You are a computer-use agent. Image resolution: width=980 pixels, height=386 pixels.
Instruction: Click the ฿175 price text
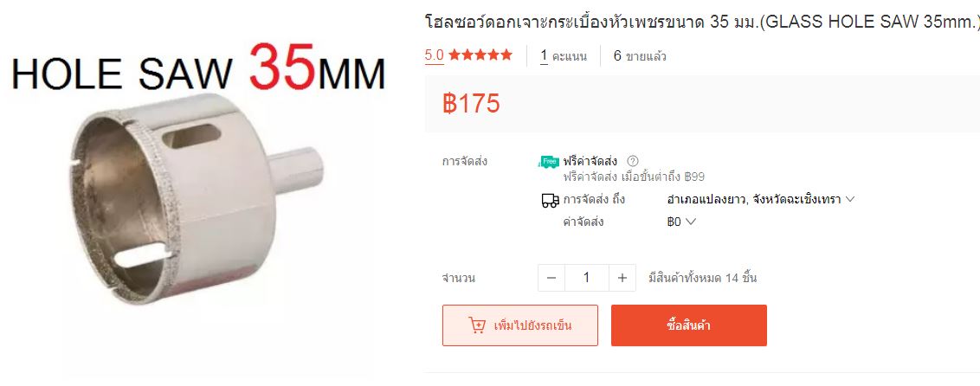(471, 104)
